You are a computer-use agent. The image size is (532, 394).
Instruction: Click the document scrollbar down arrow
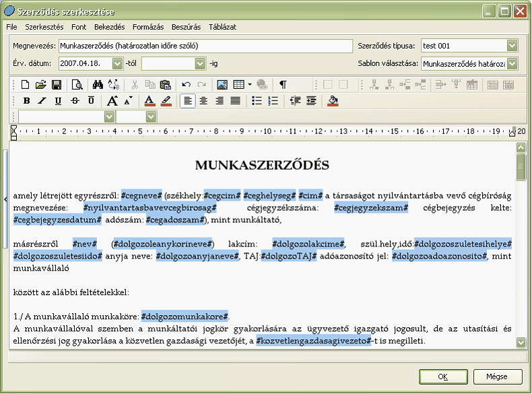pyautogui.click(x=521, y=341)
